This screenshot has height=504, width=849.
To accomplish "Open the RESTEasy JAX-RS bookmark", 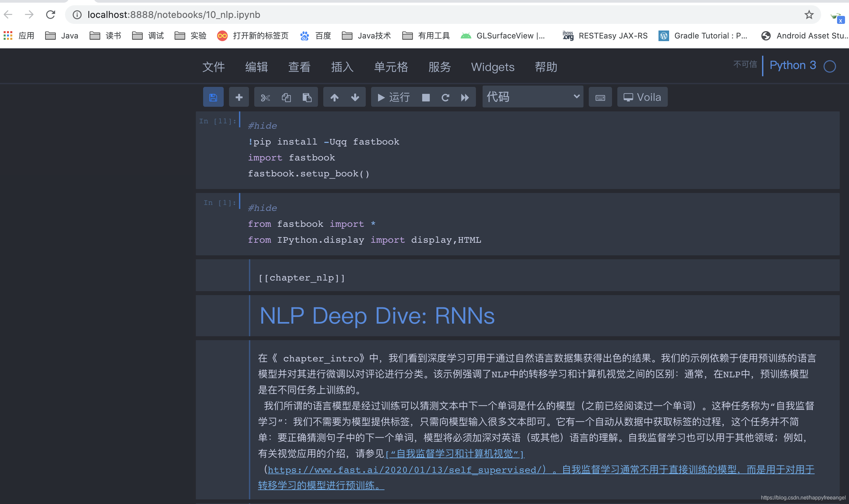I will coord(605,36).
